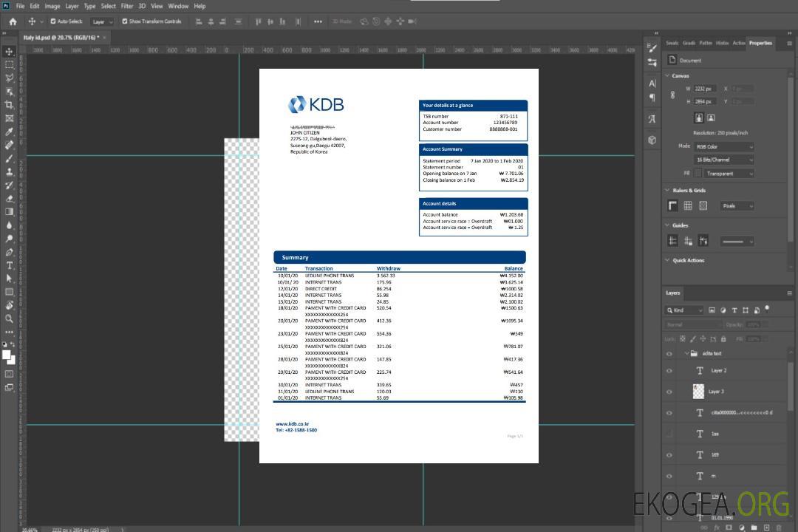
Task: Open the Character panel icon
Action: coord(652,83)
